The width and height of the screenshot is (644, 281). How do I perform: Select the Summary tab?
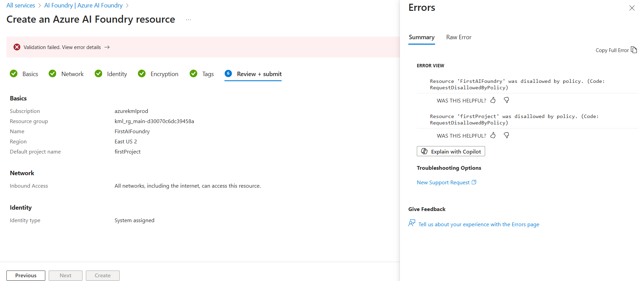(422, 37)
